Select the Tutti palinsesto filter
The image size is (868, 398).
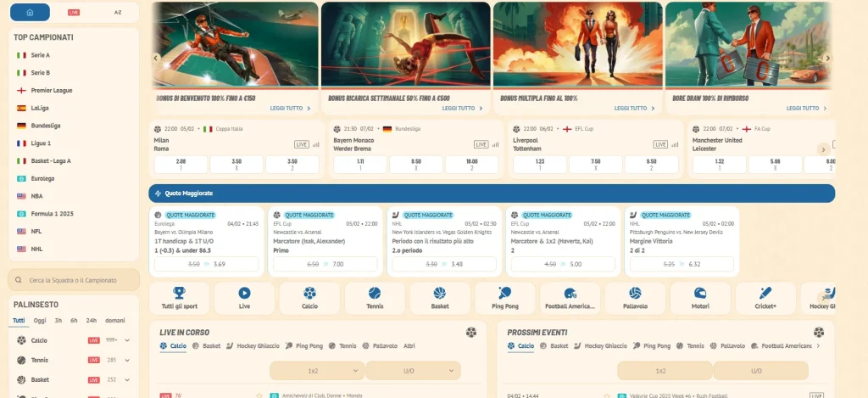tap(19, 321)
